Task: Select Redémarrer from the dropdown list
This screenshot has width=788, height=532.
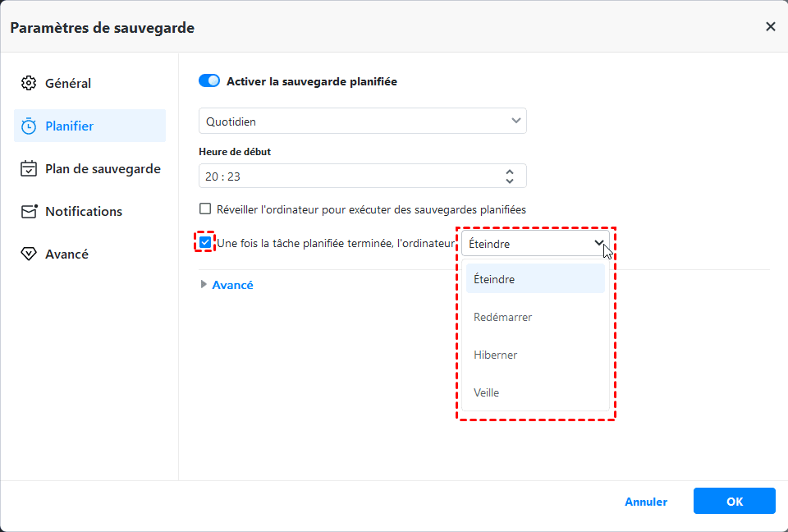Action: 502,317
